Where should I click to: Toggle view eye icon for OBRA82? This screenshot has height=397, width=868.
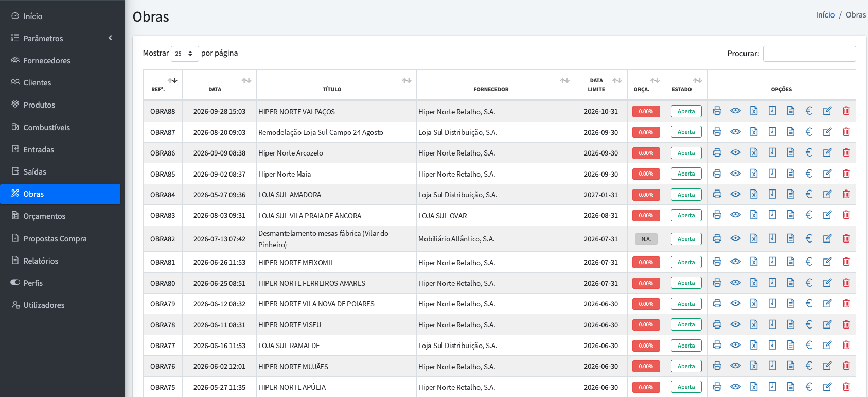(x=735, y=238)
